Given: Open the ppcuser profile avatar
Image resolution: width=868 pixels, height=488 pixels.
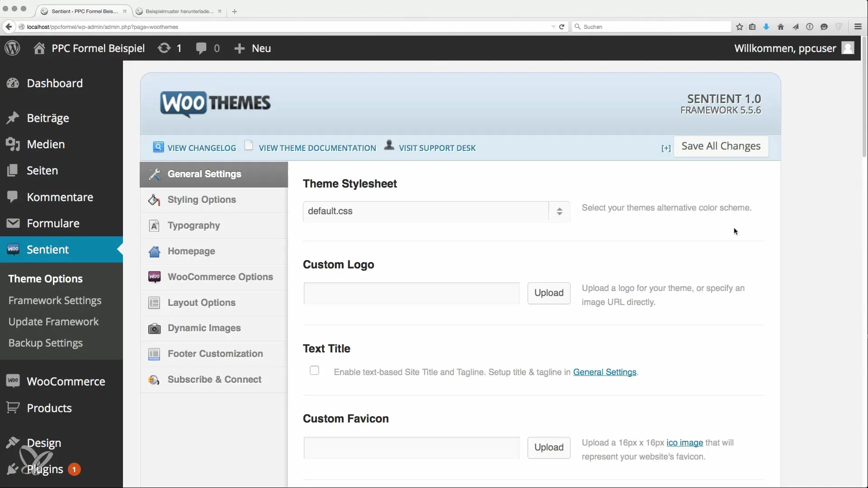Looking at the screenshot, I should click(x=848, y=48).
